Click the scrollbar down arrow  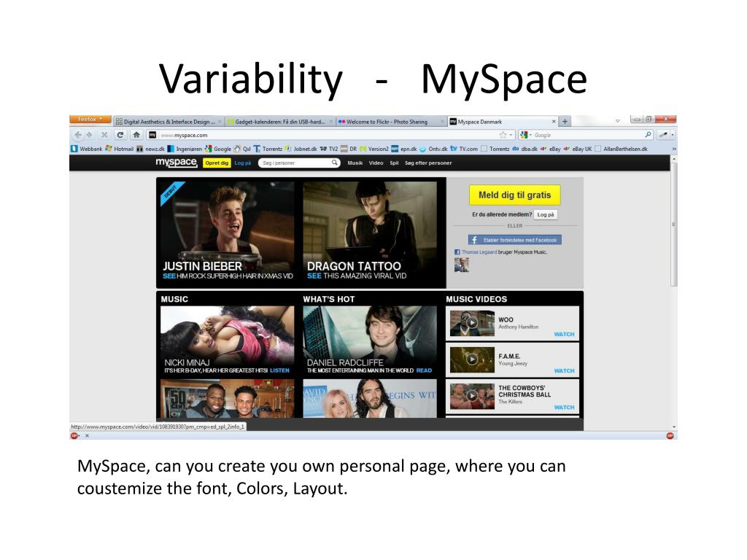pos(673,427)
